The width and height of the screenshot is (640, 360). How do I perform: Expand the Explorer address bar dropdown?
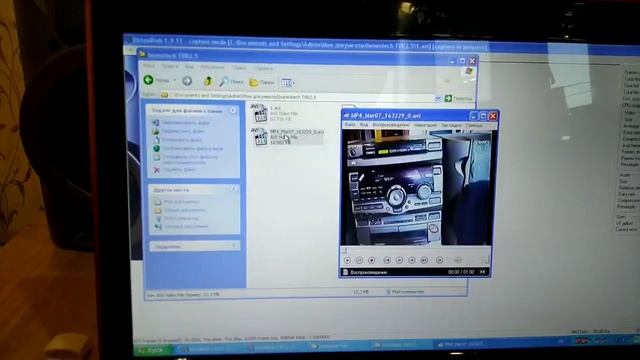tap(438, 98)
